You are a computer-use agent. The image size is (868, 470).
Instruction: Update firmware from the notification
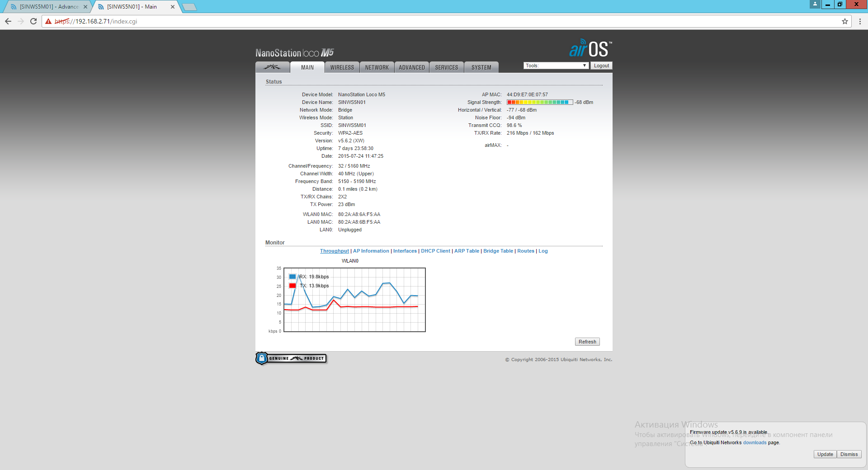point(825,454)
